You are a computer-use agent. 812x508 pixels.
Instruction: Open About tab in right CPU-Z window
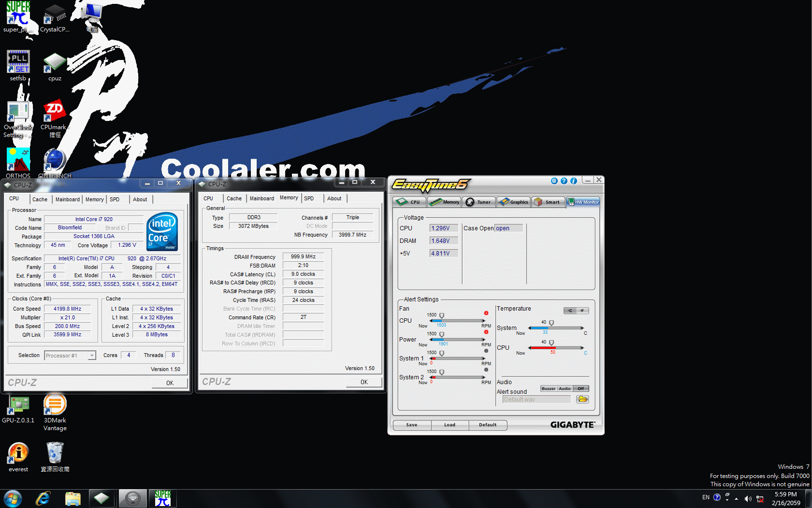[x=334, y=198]
